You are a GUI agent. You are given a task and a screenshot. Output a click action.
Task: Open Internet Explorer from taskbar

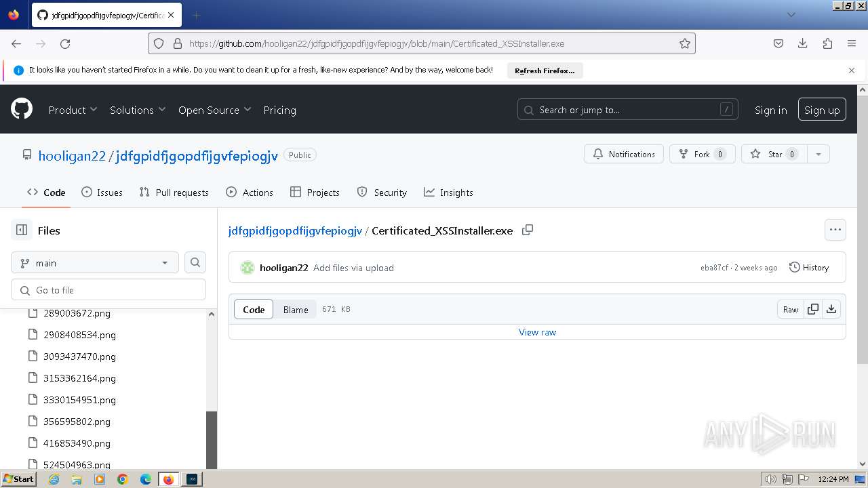[54, 479]
